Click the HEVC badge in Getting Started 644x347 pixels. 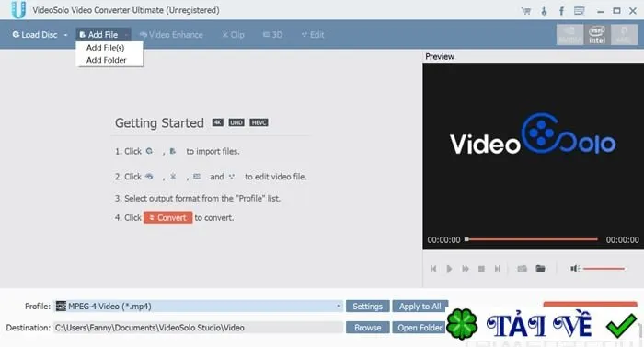(259, 122)
